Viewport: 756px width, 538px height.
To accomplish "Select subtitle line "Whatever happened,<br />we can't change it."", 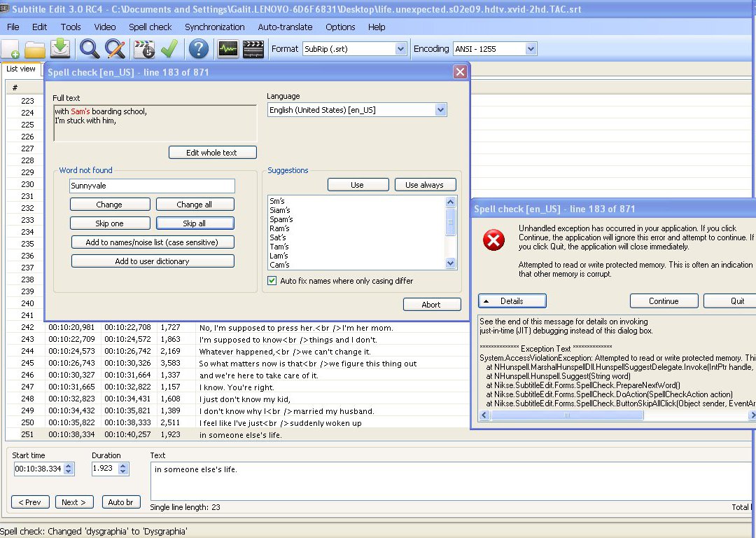I will (x=285, y=352).
